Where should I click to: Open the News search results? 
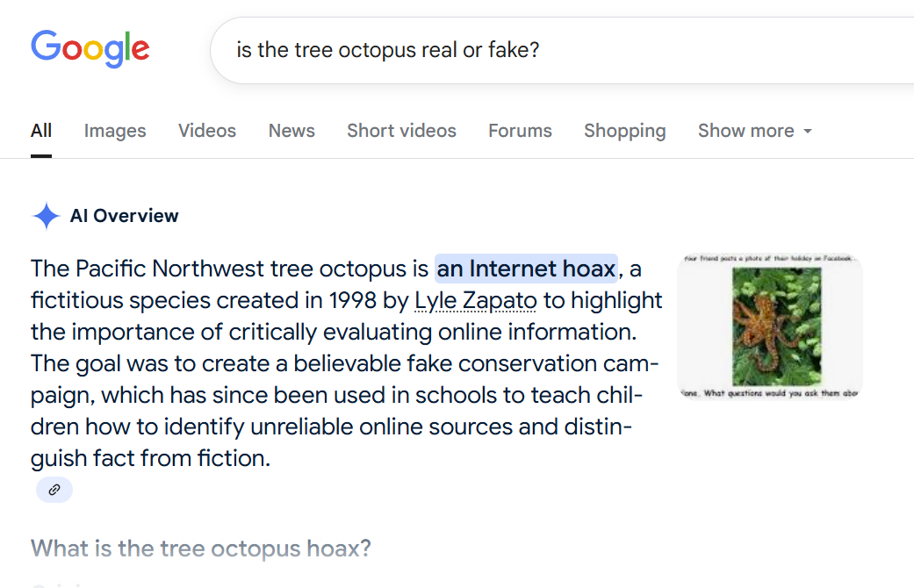291,130
